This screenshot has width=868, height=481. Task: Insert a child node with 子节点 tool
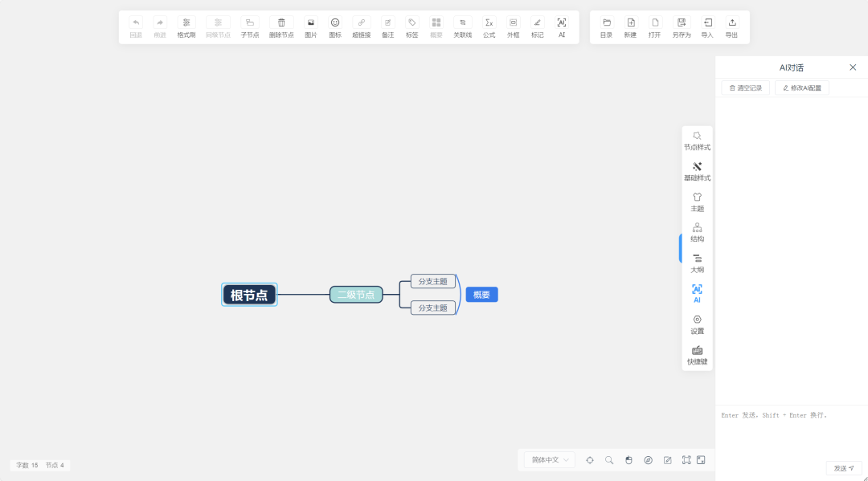(x=249, y=26)
